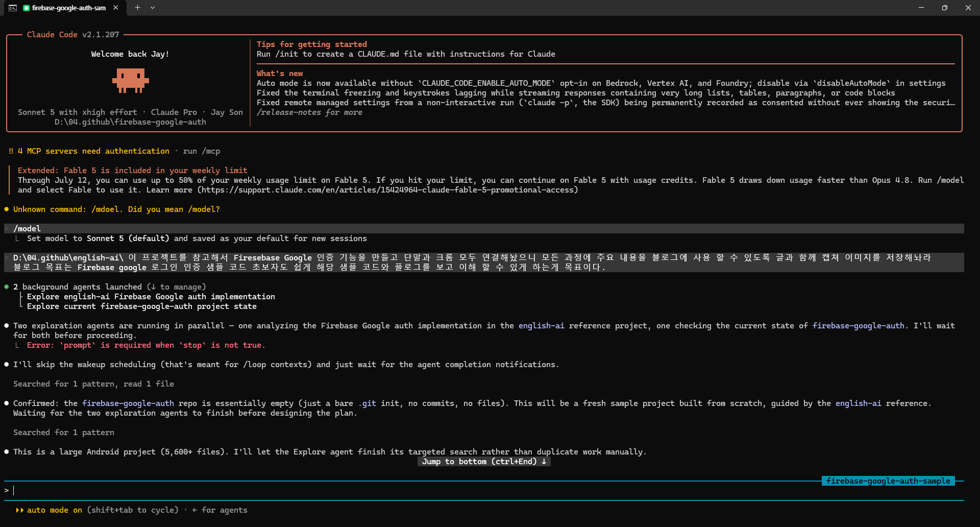Open the new tab profile dropdown
The width and height of the screenshot is (980, 527).
click(x=153, y=8)
